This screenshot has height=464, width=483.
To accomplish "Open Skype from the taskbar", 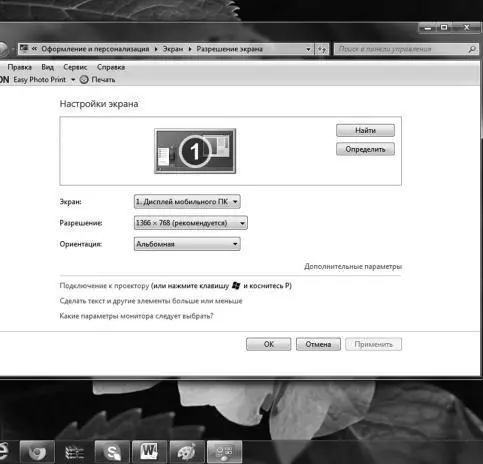I will pyautogui.click(x=112, y=452).
